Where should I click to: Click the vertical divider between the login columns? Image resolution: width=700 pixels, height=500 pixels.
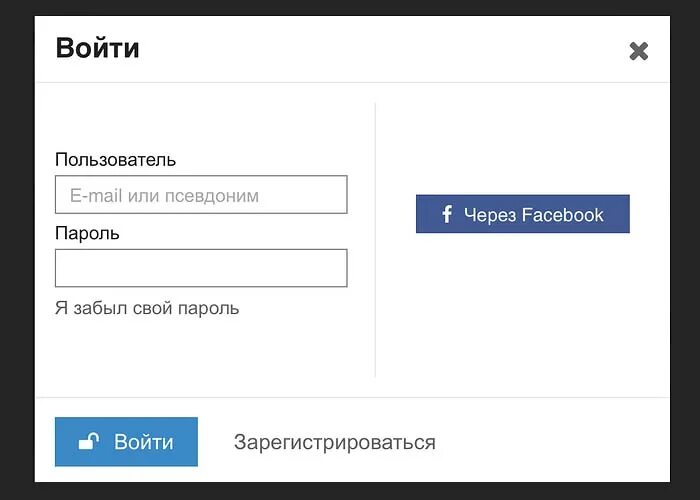tap(375, 240)
